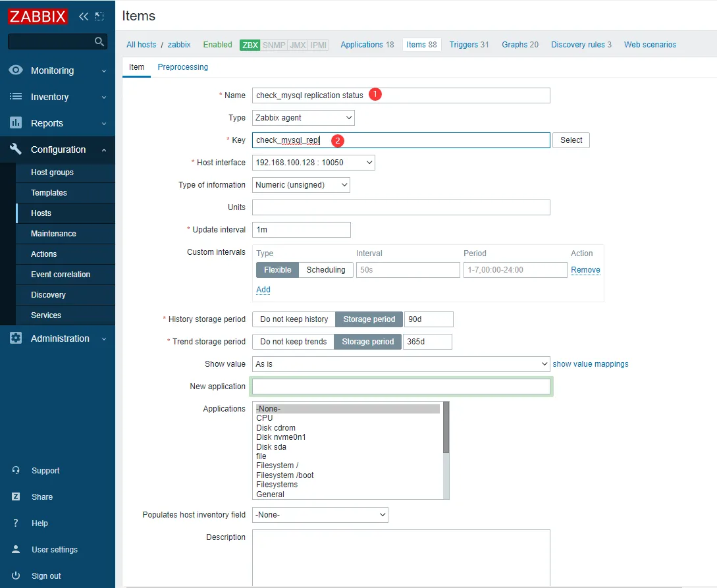717x588 pixels.
Task: Expand the Inventory menu section
Action: [x=58, y=97]
